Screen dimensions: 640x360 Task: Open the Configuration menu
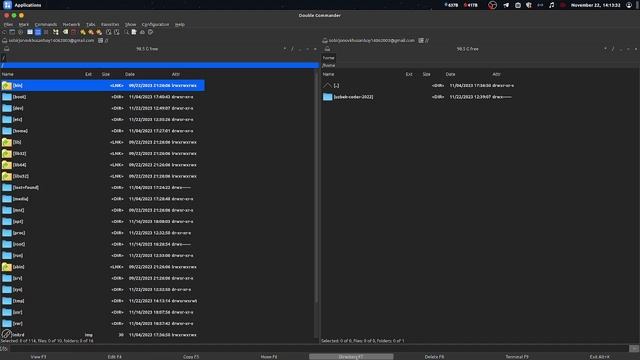point(155,24)
